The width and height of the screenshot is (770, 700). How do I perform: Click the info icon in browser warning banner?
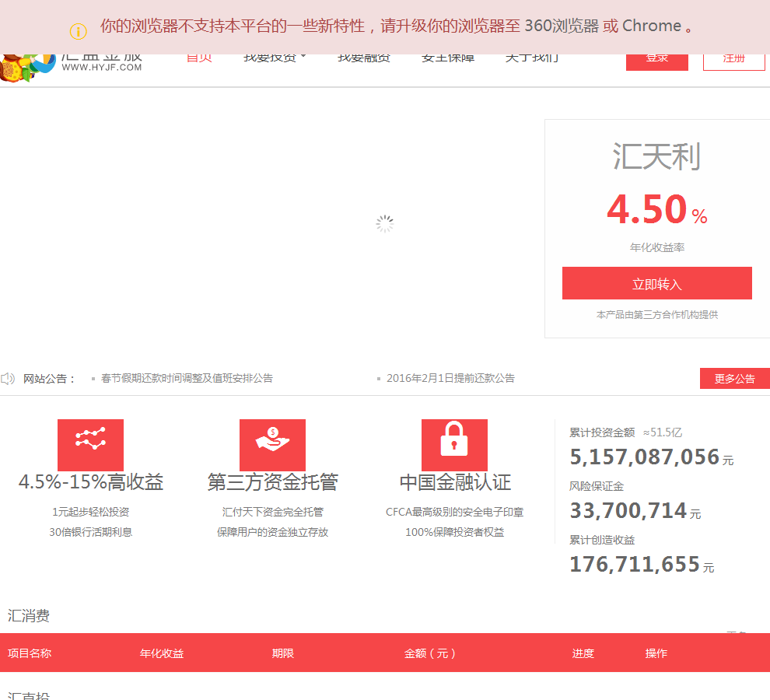point(78,31)
